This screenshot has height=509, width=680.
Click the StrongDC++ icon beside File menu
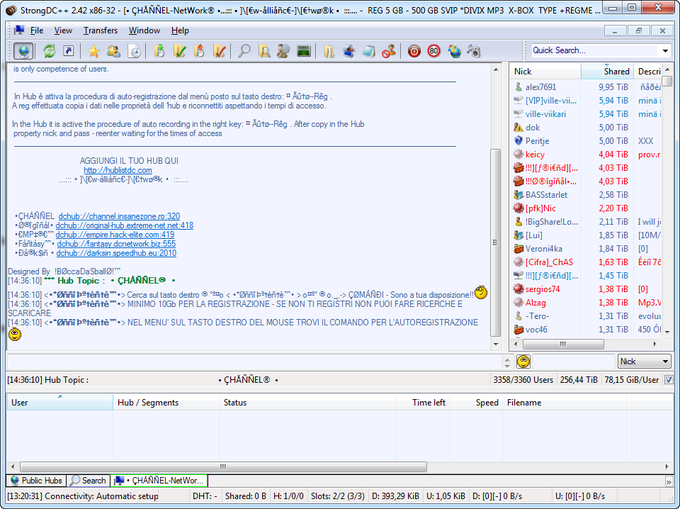pyautogui.click(x=19, y=30)
